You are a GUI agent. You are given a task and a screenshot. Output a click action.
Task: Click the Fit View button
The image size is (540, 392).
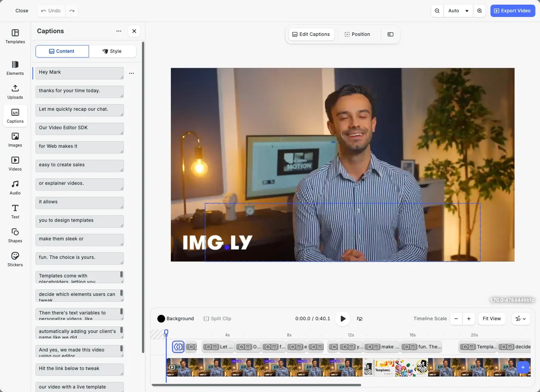click(491, 319)
